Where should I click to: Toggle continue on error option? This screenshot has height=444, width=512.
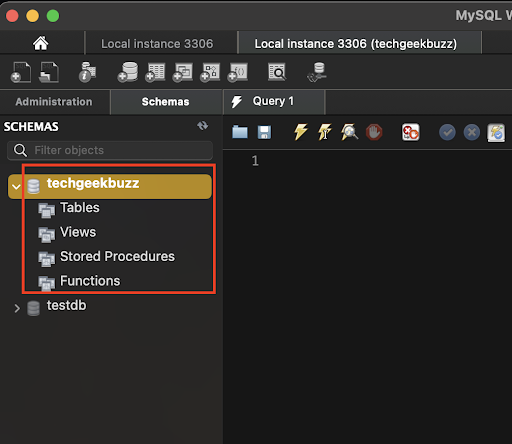(410, 132)
